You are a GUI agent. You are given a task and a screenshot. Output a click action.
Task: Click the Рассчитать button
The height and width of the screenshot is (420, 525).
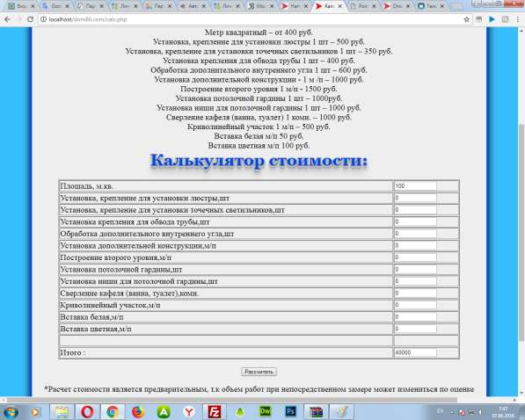(x=259, y=372)
